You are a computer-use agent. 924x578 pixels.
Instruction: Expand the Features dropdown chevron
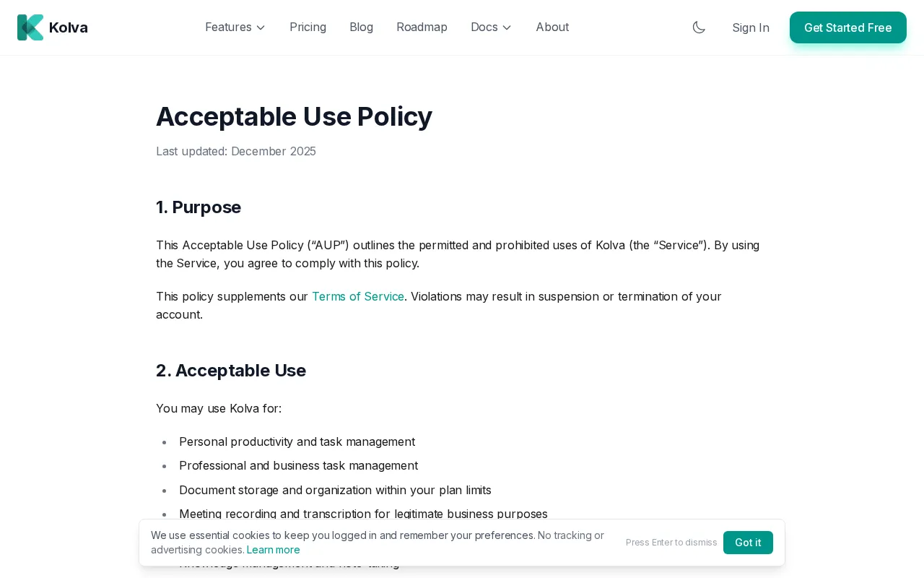(x=261, y=27)
